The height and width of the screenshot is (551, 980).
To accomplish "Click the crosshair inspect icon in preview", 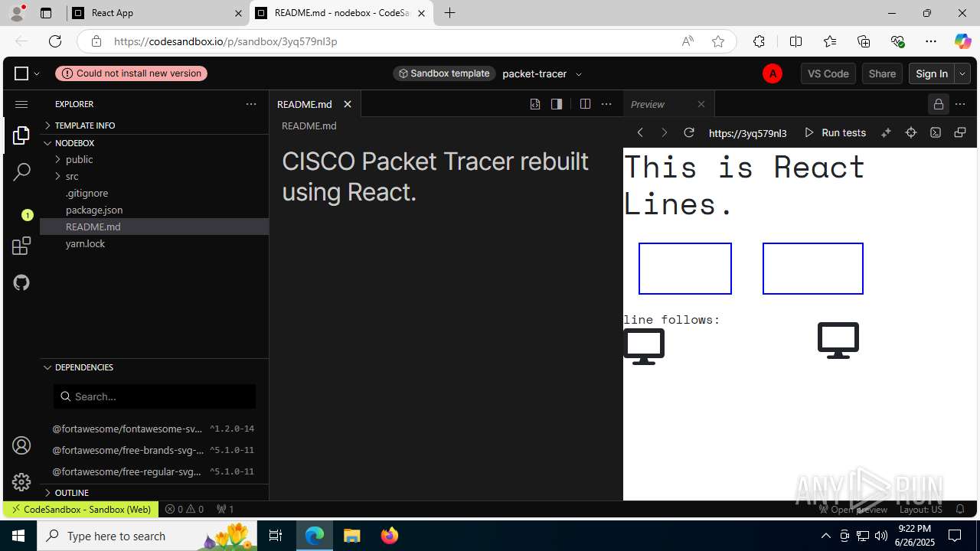I will tap(911, 132).
